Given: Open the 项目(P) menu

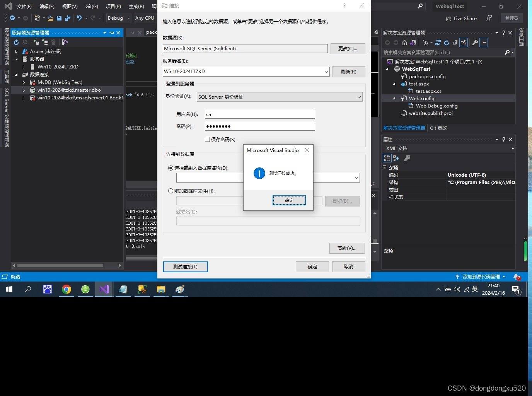Looking at the screenshot, I should click(113, 7).
